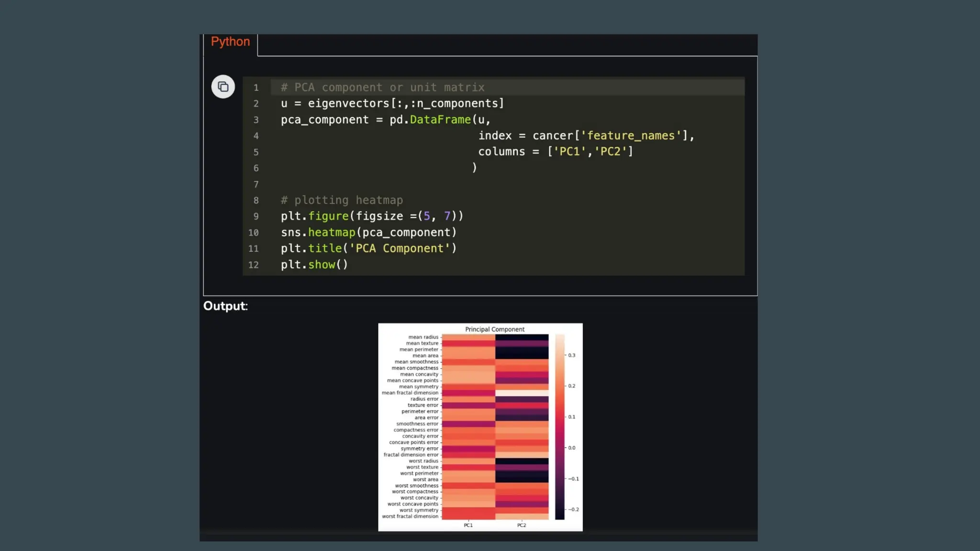Click the worst fractal dimension row label
This screenshot has width=980, height=551.
click(410, 517)
